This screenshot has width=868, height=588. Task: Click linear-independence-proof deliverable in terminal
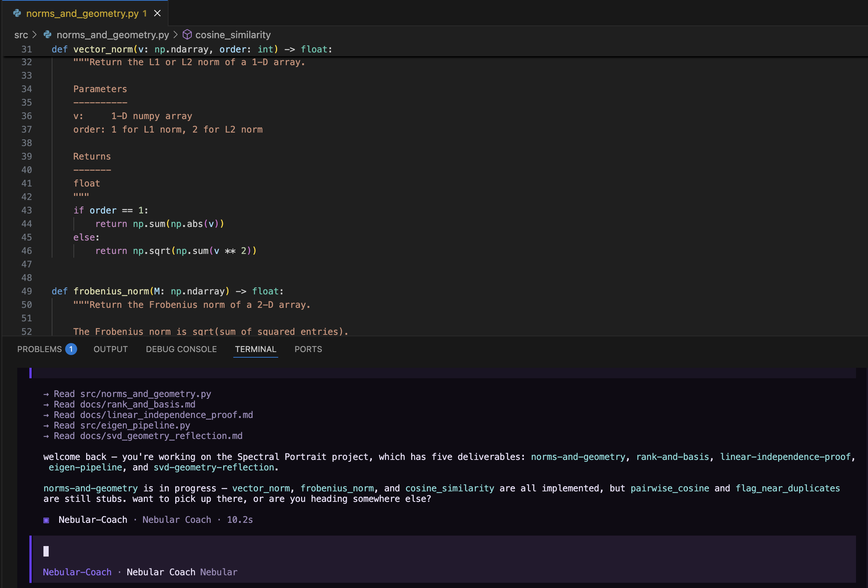pyautogui.click(x=785, y=457)
